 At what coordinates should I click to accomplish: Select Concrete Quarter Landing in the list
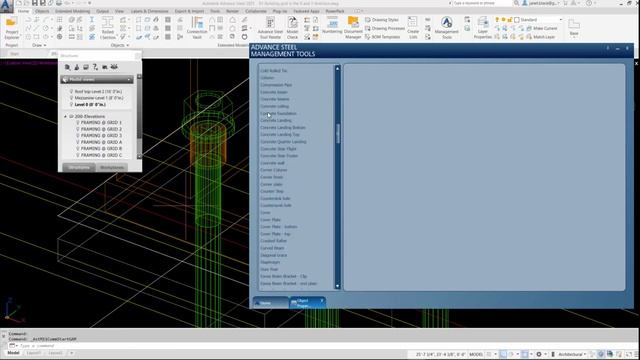[283, 142]
